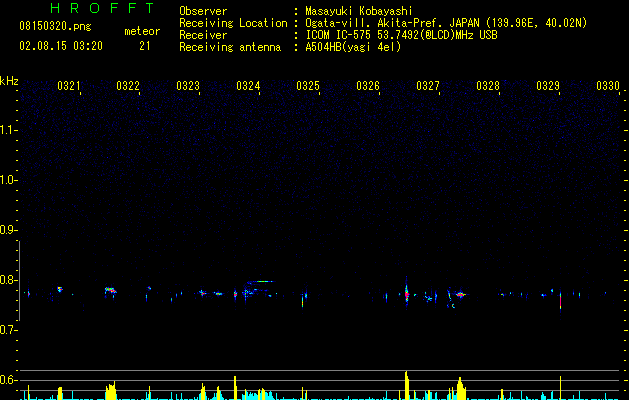Click the 0.6 kHz axis label
This screenshot has width=629, height=400.
pos(7,380)
